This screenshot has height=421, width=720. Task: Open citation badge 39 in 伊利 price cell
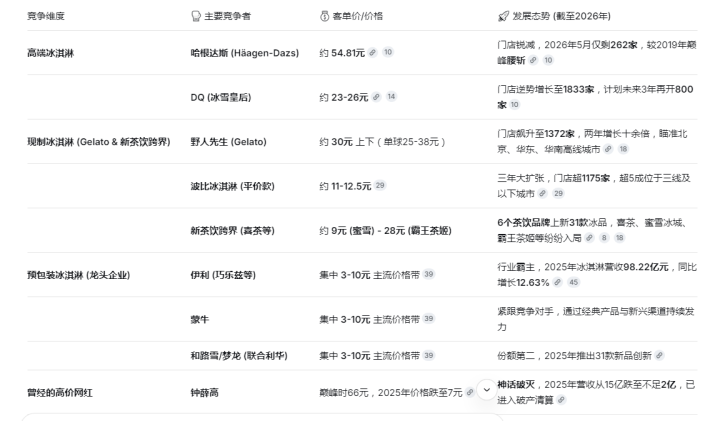(x=428, y=275)
